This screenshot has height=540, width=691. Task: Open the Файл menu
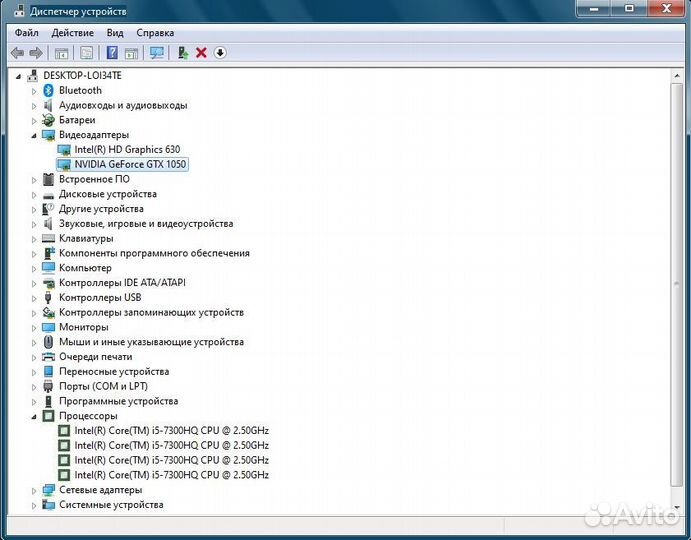click(x=26, y=32)
